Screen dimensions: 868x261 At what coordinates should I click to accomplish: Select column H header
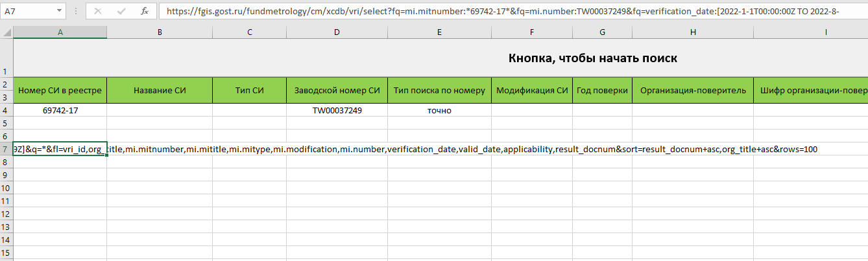pyautogui.click(x=693, y=32)
